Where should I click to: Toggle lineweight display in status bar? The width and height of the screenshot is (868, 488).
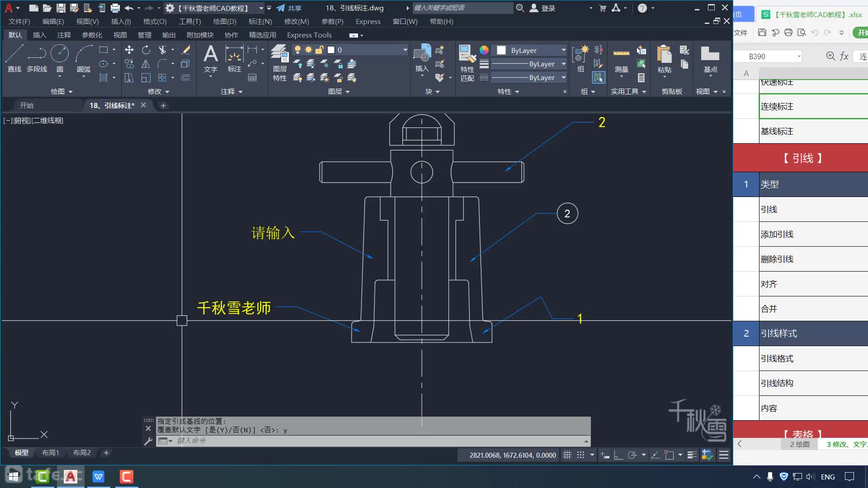[692, 455]
